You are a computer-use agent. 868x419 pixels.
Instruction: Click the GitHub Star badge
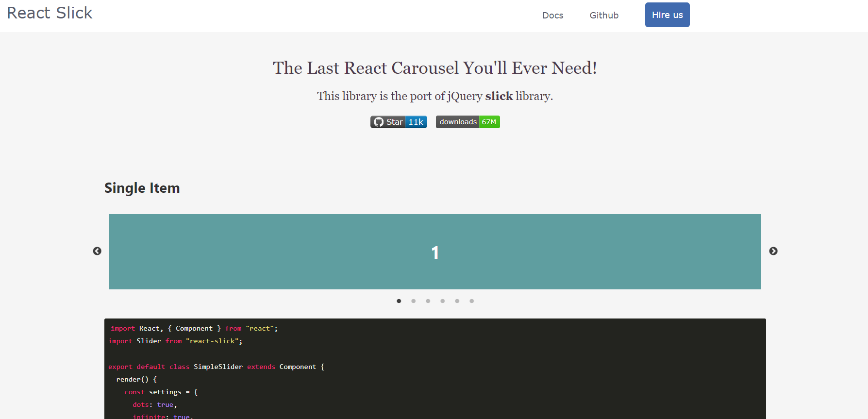387,122
